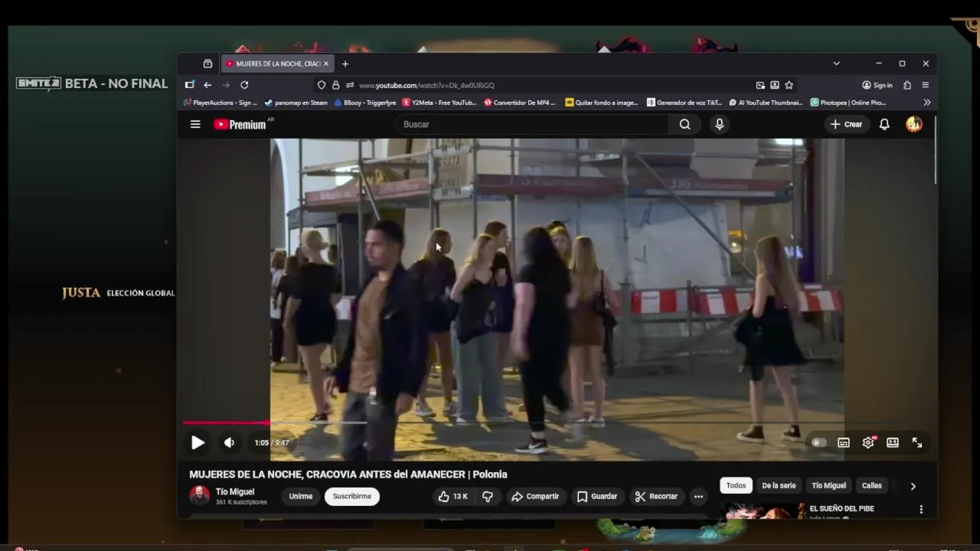The width and height of the screenshot is (980, 551).
Task: Open BBooy - Triggerfyre bookmark
Action: [x=365, y=103]
